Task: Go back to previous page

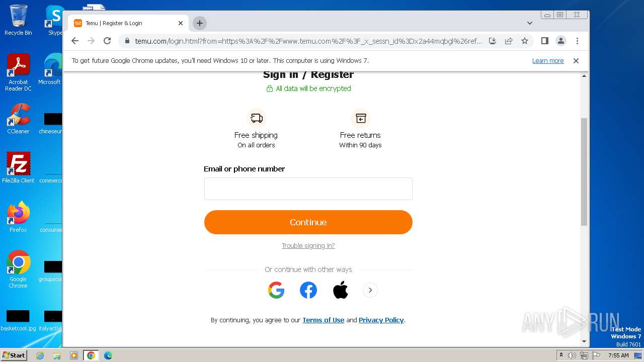Action: pos(75,41)
